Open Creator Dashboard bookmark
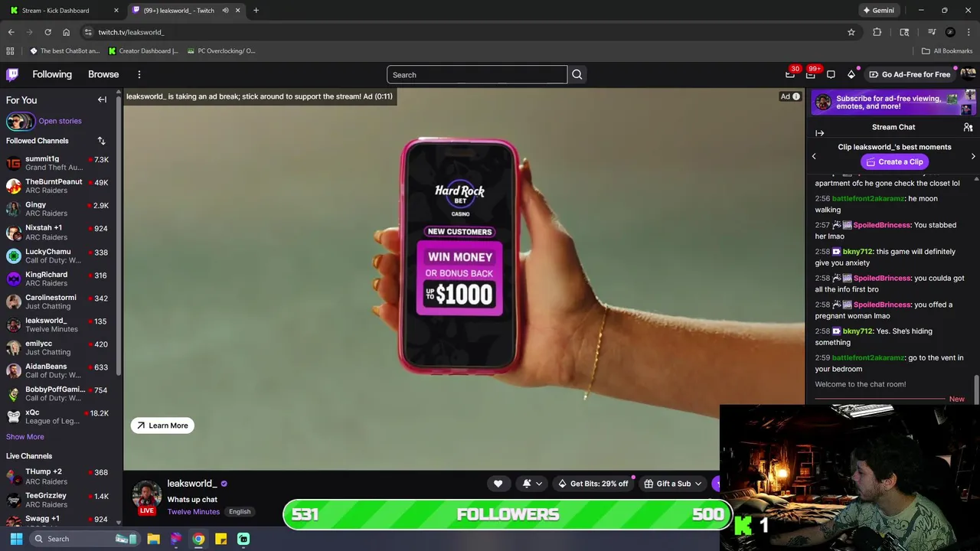Screen dimensions: 980x551 pyautogui.click(x=143, y=51)
